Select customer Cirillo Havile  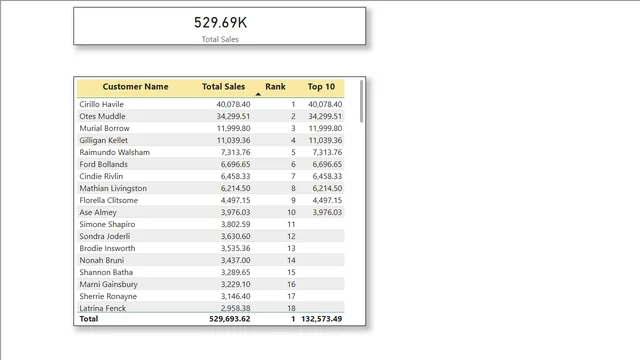[x=101, y=104]
